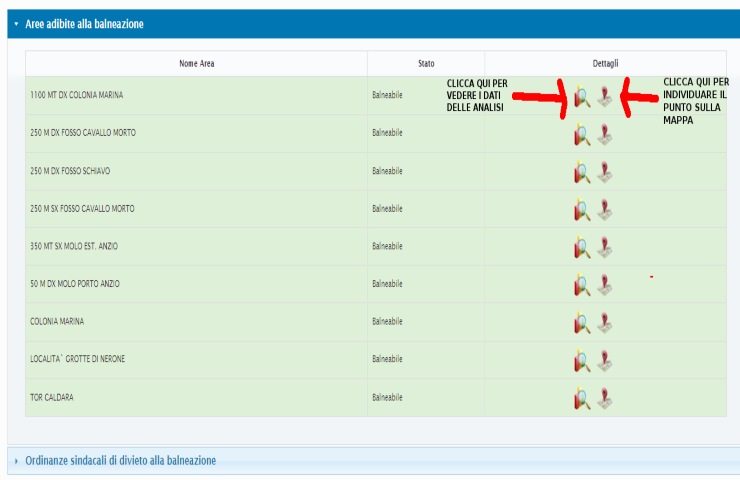740x480 pixels.
Task: Open analysis icon for 250 M SX FOSSO CAVALLO MORTO
Action: pos(582,210)
